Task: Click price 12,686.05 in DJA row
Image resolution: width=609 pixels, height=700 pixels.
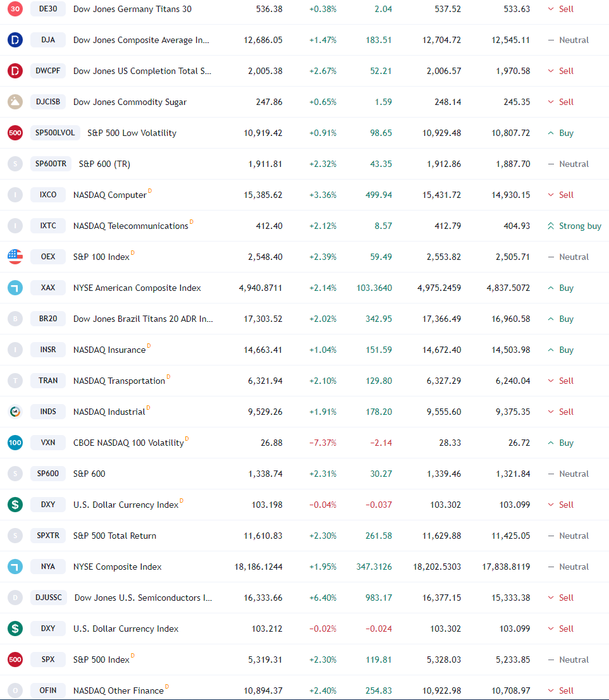Action: tap(263, 40)
